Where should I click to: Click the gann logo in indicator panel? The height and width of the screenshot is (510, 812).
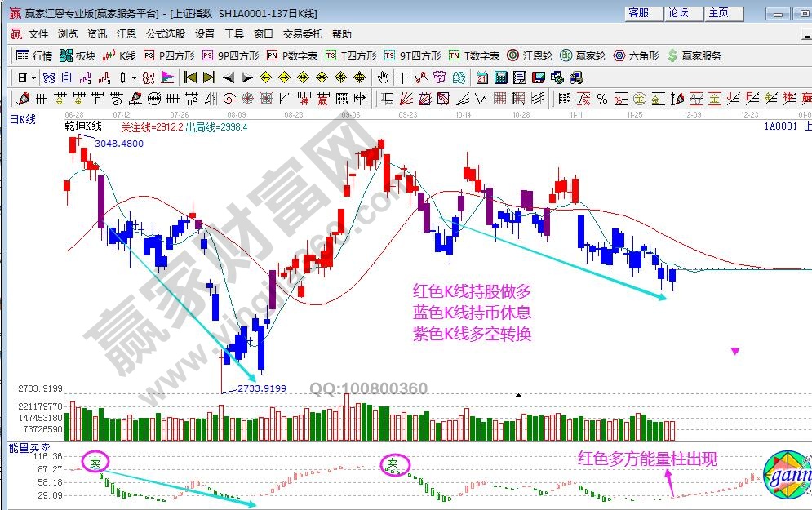[787, 476]
